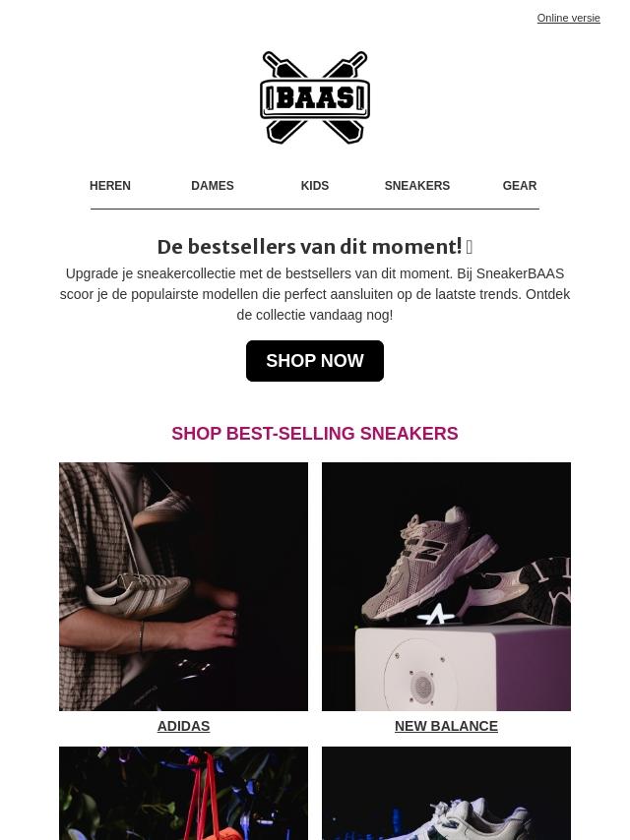
Task: Click the SHOP BEST-SELLING SNEAKERS heading
Action: [x=315, y=433]
